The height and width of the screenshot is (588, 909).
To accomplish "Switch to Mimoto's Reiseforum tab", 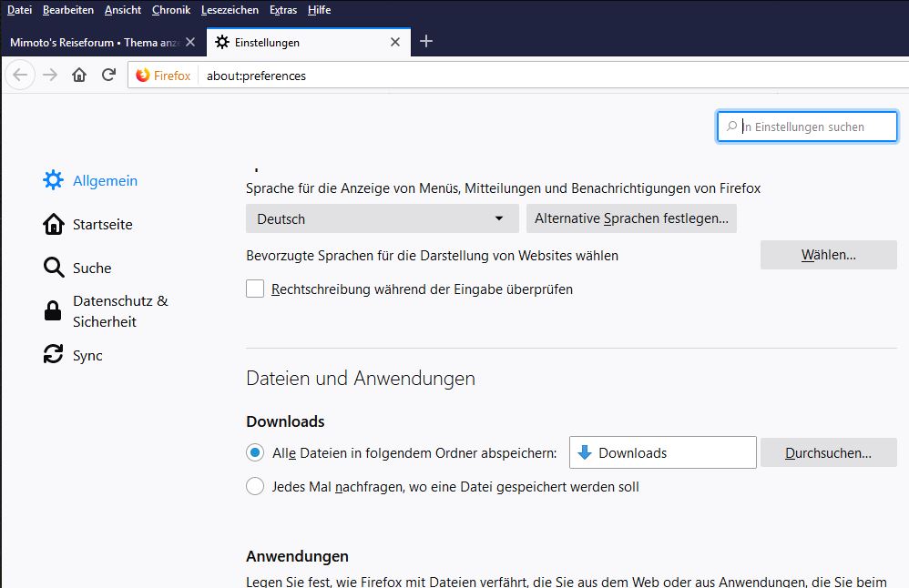I will (x=96, y=42).
